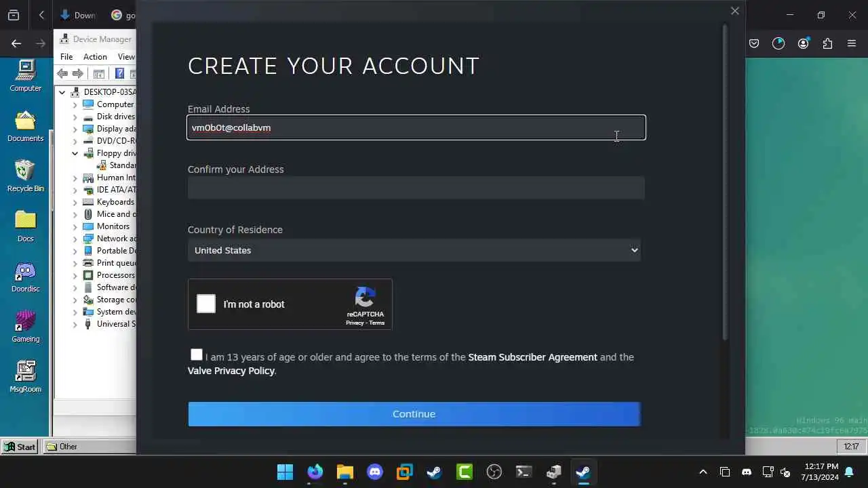The width and height of the screenshot is (868, 488).
Task: Open the VMware icon in taskbar
Action: pos(405,472)
